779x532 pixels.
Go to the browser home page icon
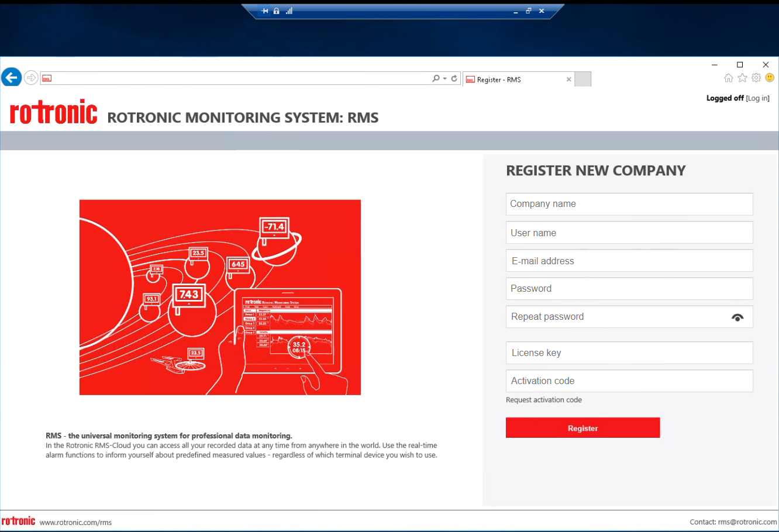(728, 78)
